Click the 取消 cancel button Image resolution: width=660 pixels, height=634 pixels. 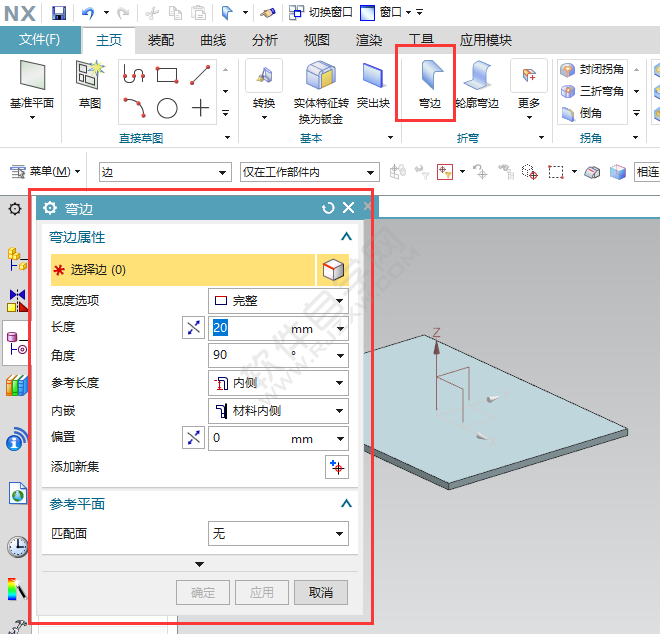321,592
